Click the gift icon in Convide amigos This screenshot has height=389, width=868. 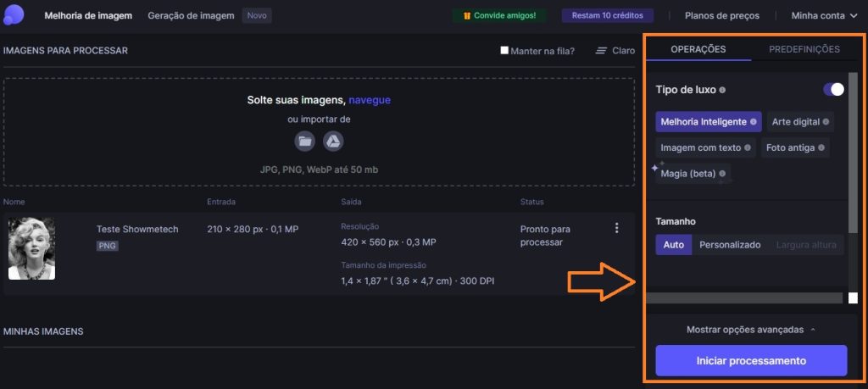coord(466,15)
